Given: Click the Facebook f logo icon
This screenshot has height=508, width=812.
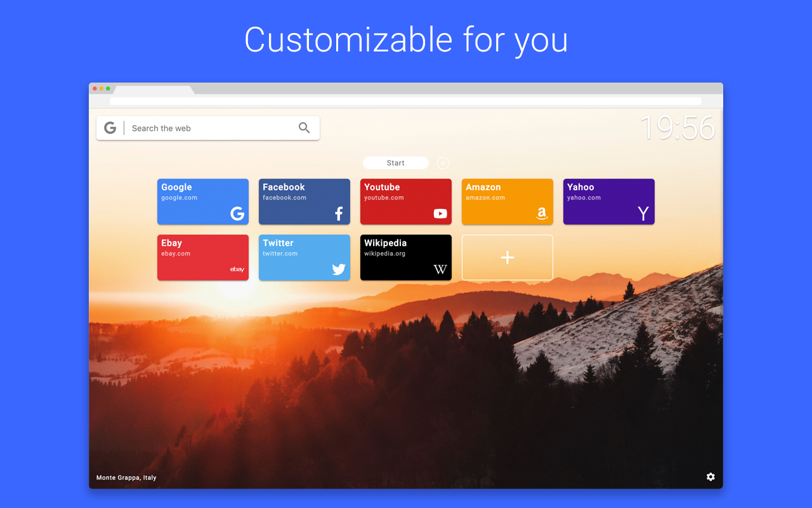Looking at the screenshot, I should [339, 214].
